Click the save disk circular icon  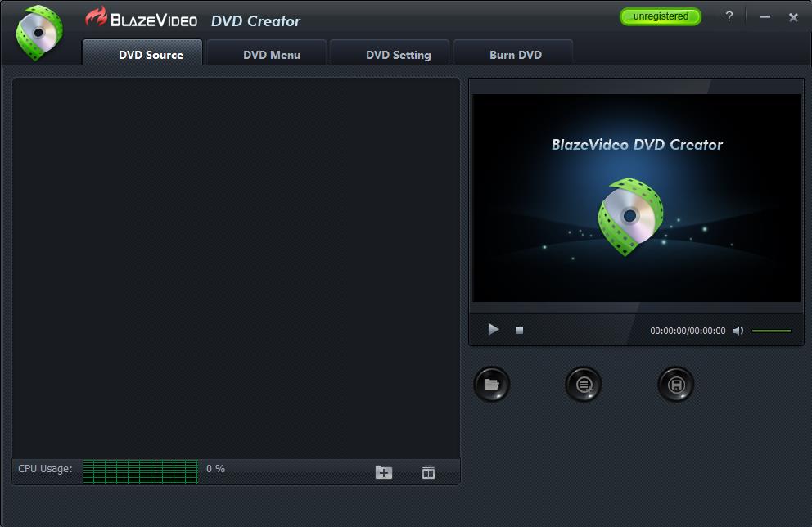[x=675, y=385]
